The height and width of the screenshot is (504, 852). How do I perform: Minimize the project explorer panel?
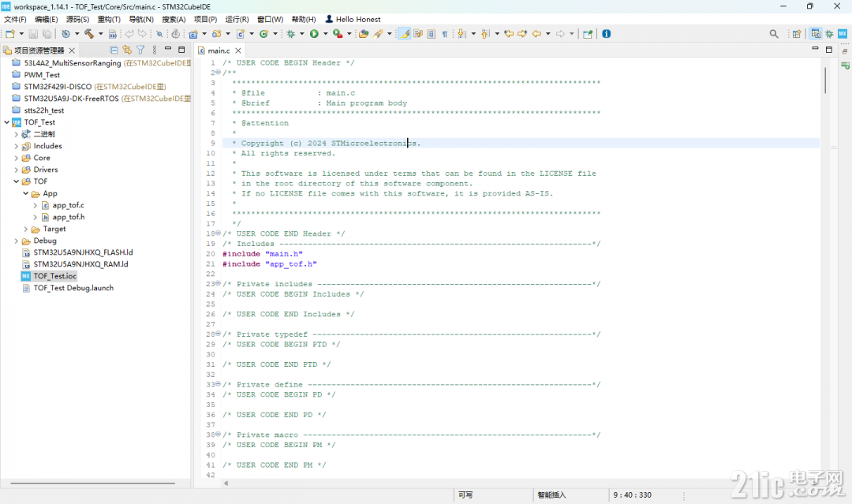pos(168,50)
